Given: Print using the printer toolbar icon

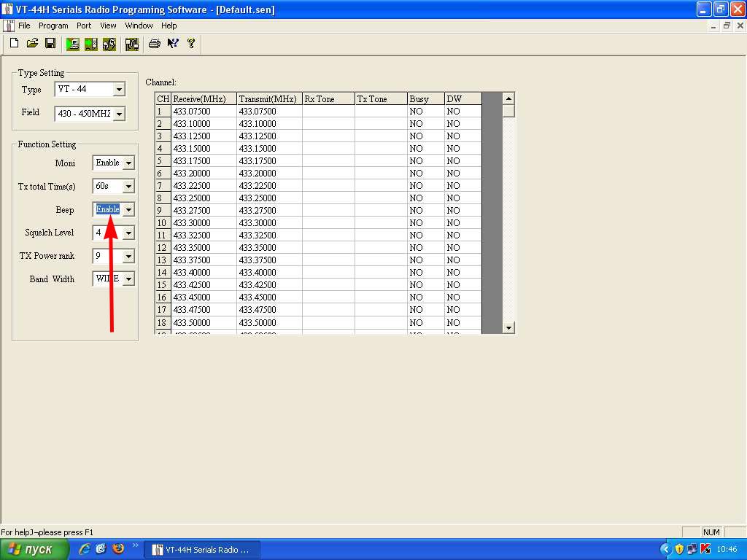Looking at the screenshot, I should (x=155, y=44).
